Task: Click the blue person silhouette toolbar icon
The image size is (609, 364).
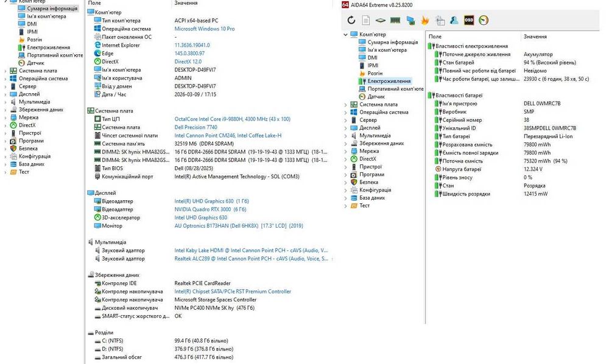Action: pyautogui.click(x=454, y=20)
